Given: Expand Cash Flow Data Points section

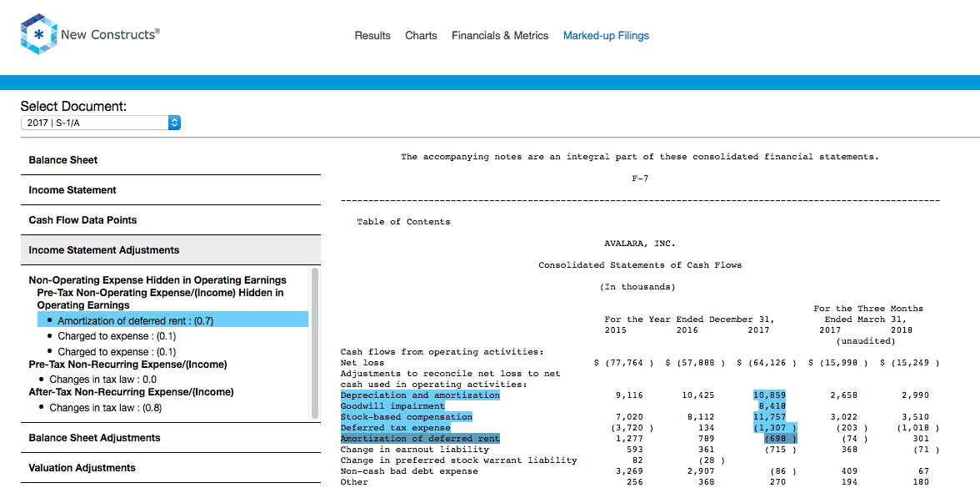Looking at the screenshot, I should (x=171, y=220).
